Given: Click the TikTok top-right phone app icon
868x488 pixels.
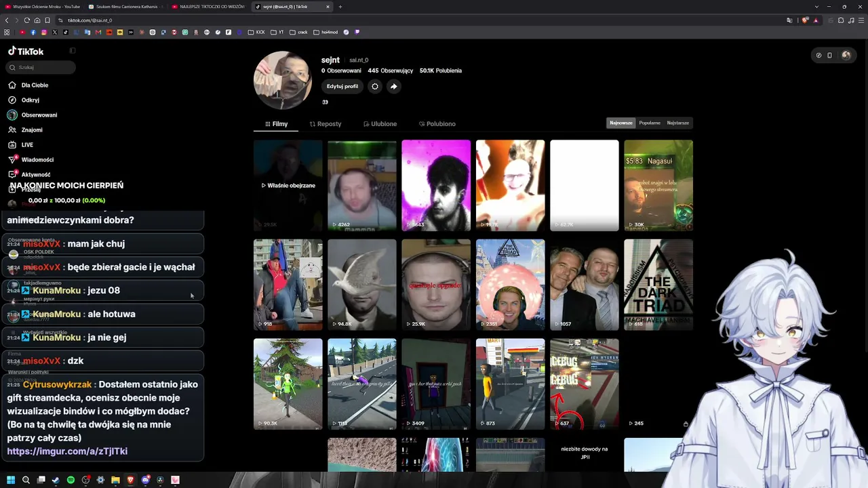Looking at the screenshot, I should click(x=829, y=56).
